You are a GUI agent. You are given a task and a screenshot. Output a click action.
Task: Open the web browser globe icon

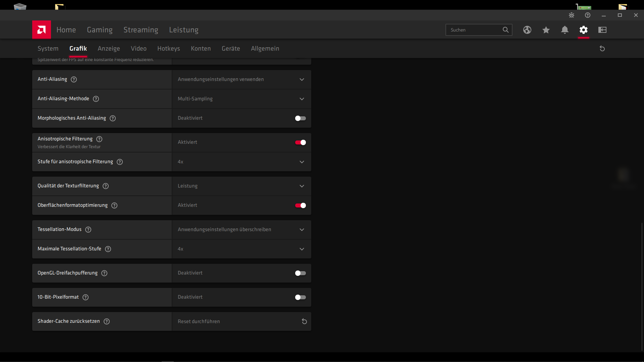[x=527, y=30]
